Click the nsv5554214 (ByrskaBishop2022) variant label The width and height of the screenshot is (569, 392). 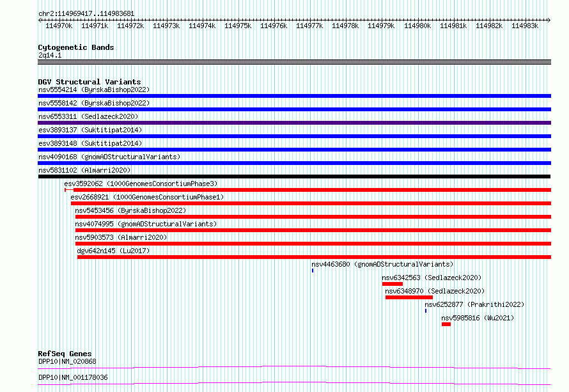pyautogui.click(x=94, y=90)
